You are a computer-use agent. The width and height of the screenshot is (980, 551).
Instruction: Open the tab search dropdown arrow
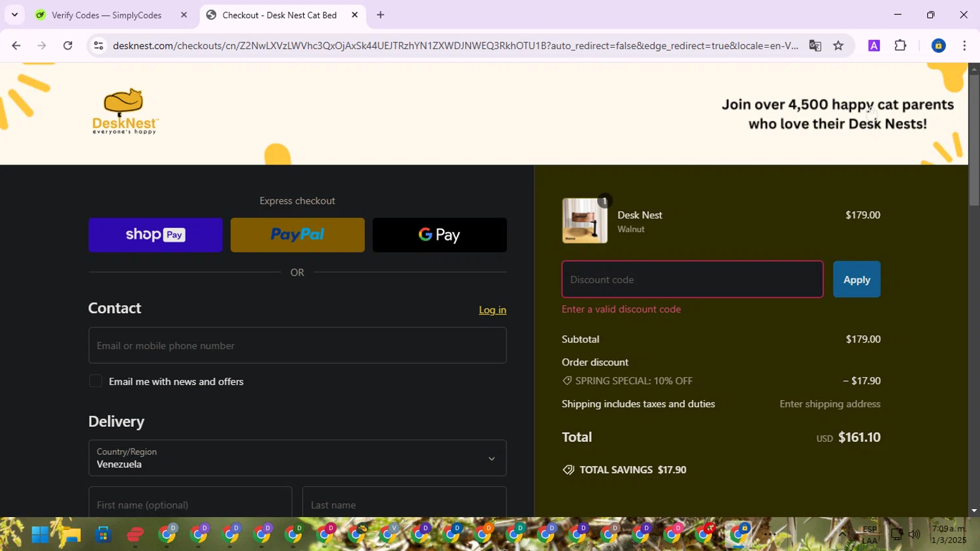point(14,14)
